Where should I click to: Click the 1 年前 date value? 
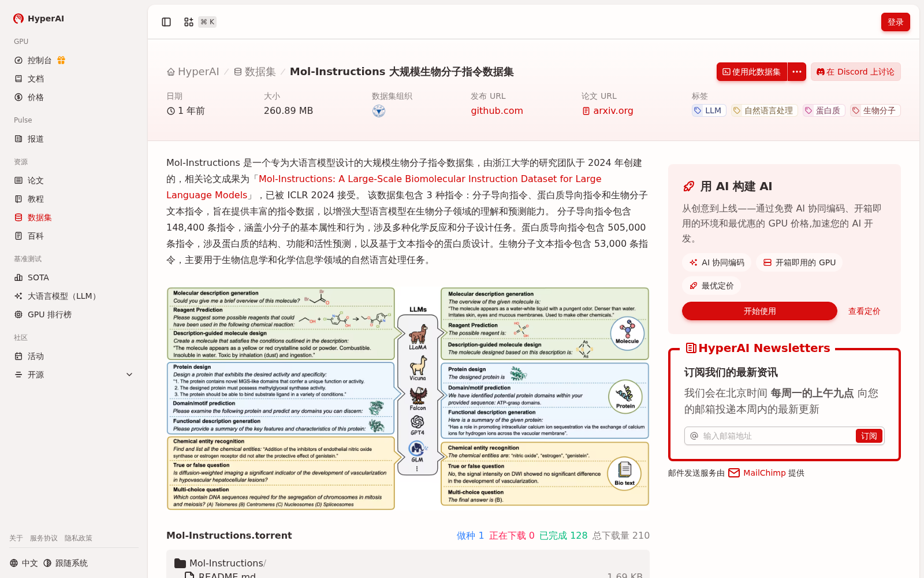point(186,111)
